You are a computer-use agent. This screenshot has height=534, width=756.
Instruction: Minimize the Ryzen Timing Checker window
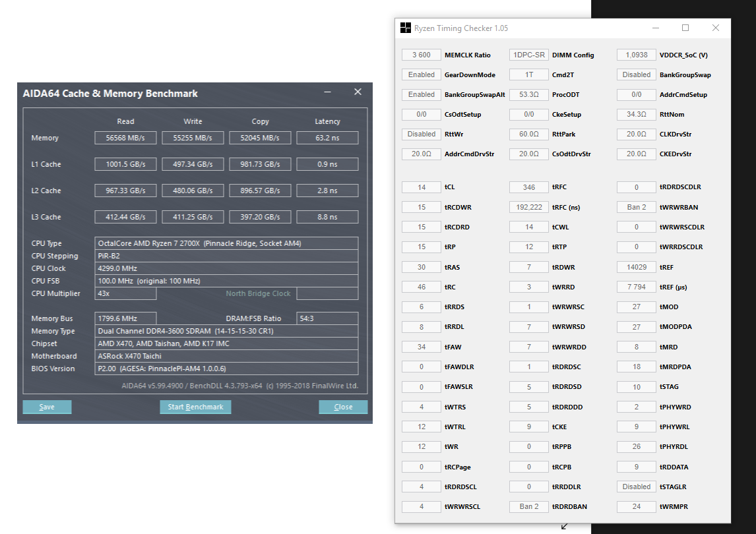[655, 28]
